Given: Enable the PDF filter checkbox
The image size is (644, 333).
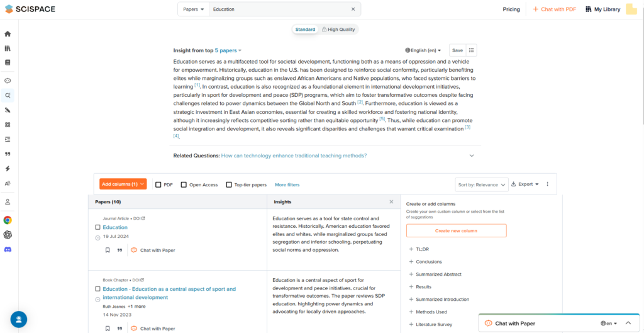Looking at the screenshot, I should pyautogui.click(x=158, y=184).
